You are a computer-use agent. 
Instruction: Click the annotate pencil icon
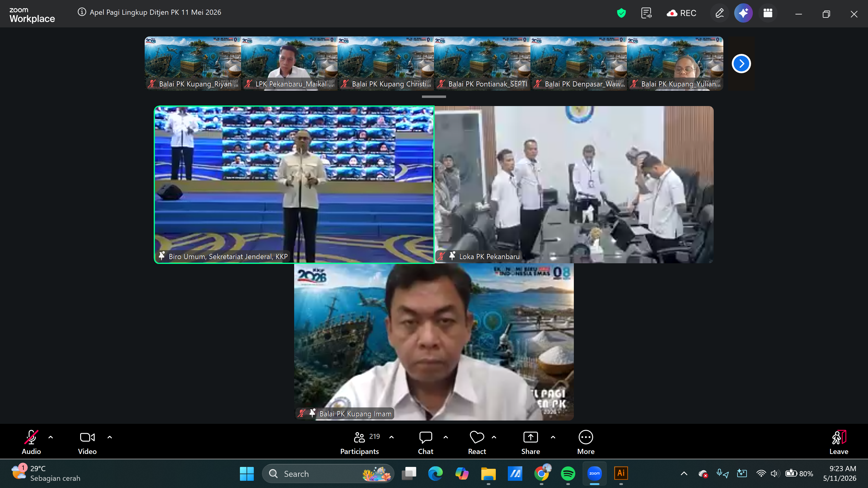tap(719, 13)
